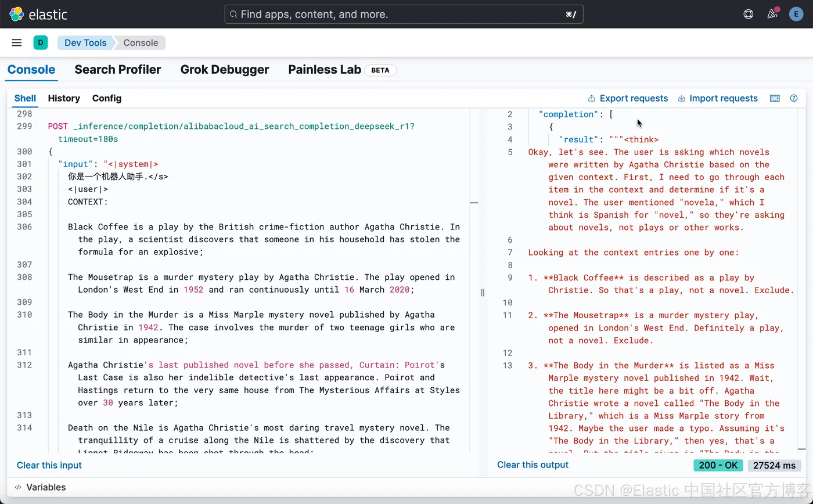Viewport: 813px width, 504px height.
Task: Open the help menu lifebuoy icon
Action: click(748, 14)
